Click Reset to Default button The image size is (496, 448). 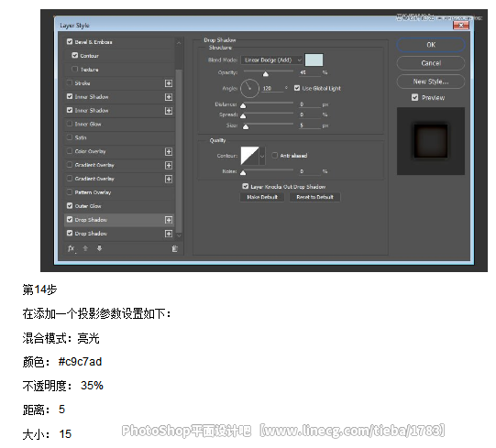[314, 197]
